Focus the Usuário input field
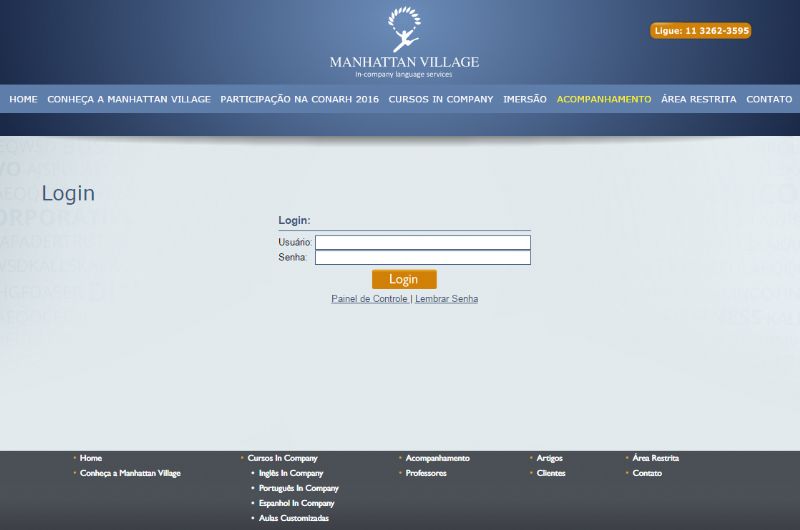The image size is (800, 530). click(x=423, y=242)
